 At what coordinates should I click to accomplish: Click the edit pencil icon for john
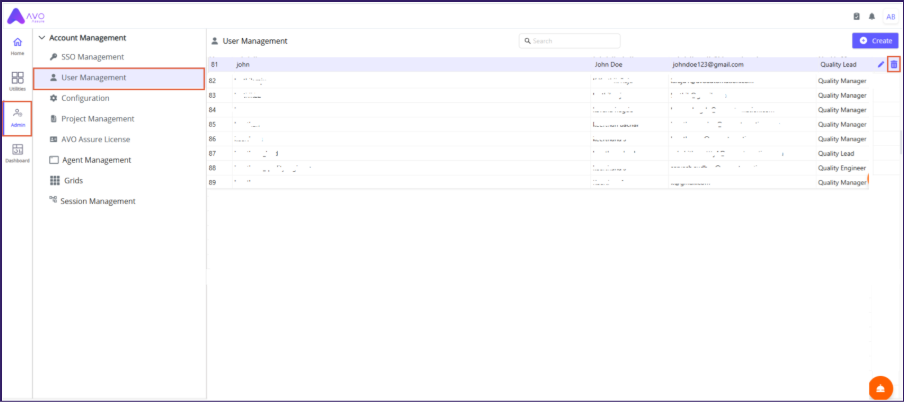tap(881, 64)
